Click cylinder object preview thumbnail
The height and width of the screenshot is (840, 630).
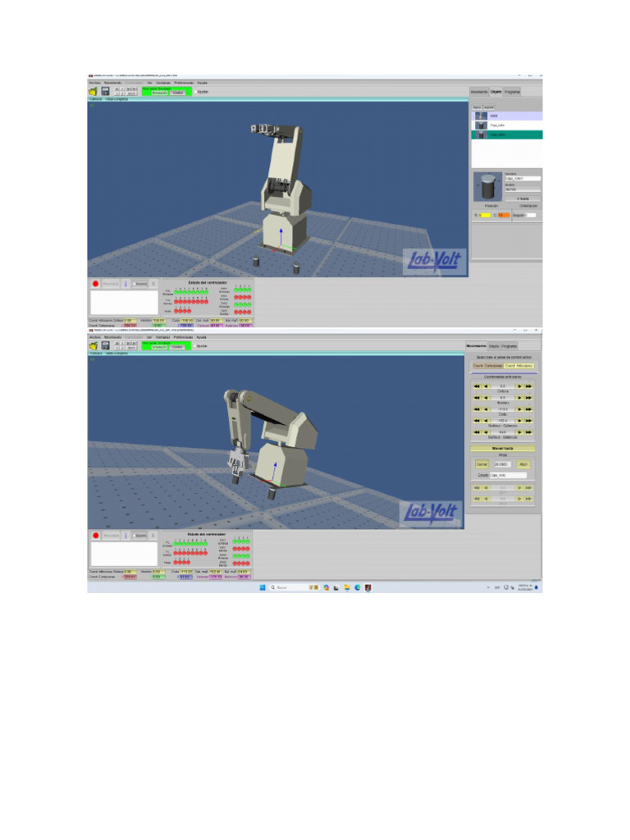tap(488, 187)
